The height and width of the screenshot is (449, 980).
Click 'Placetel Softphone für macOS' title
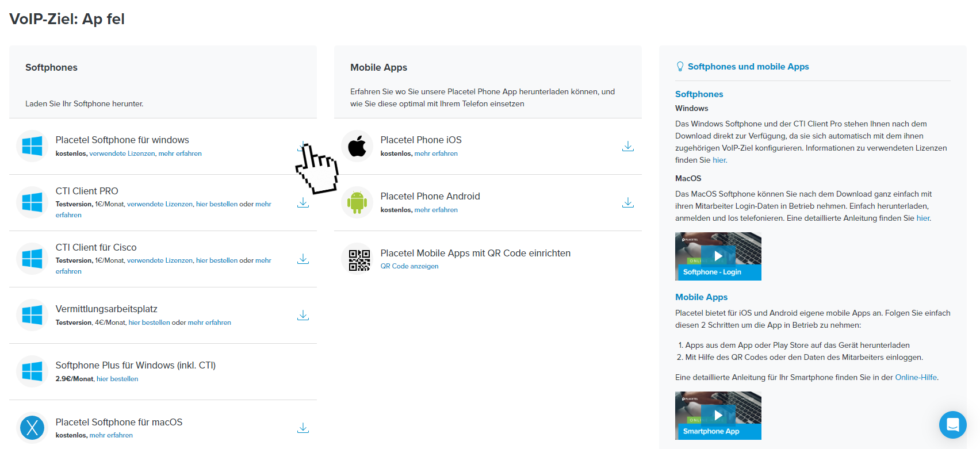tap(119, 422)
